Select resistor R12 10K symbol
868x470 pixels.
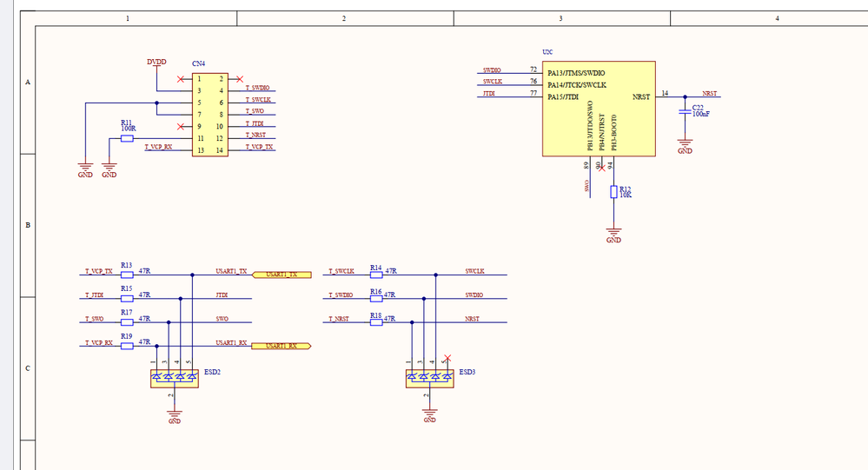tap(613, 191)
